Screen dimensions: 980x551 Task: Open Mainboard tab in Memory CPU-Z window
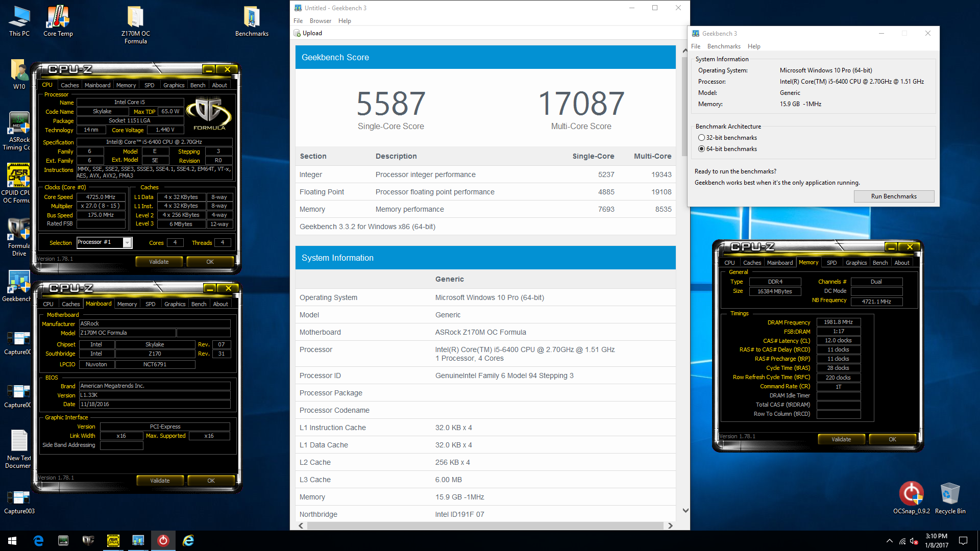pos(780,263)
